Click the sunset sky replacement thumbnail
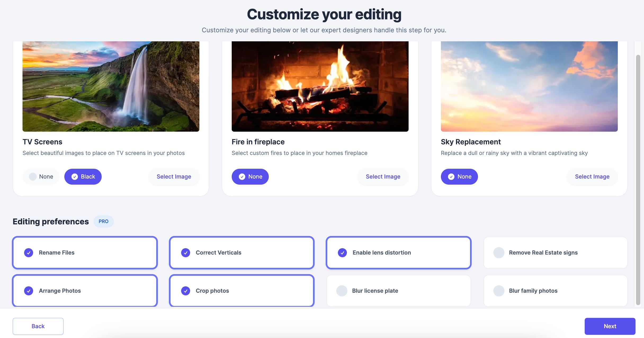Screen dimensions: 644x338 [x=529, y=86]
